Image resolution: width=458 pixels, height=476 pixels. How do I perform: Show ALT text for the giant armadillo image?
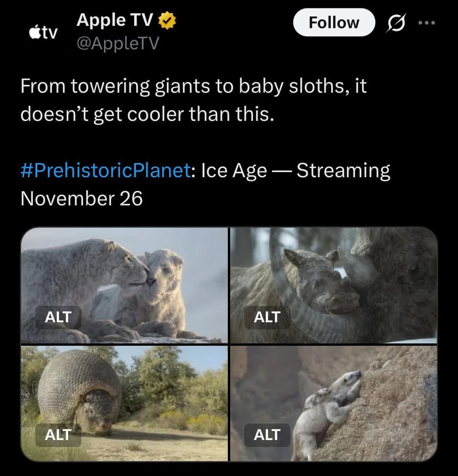coord(58,434)
